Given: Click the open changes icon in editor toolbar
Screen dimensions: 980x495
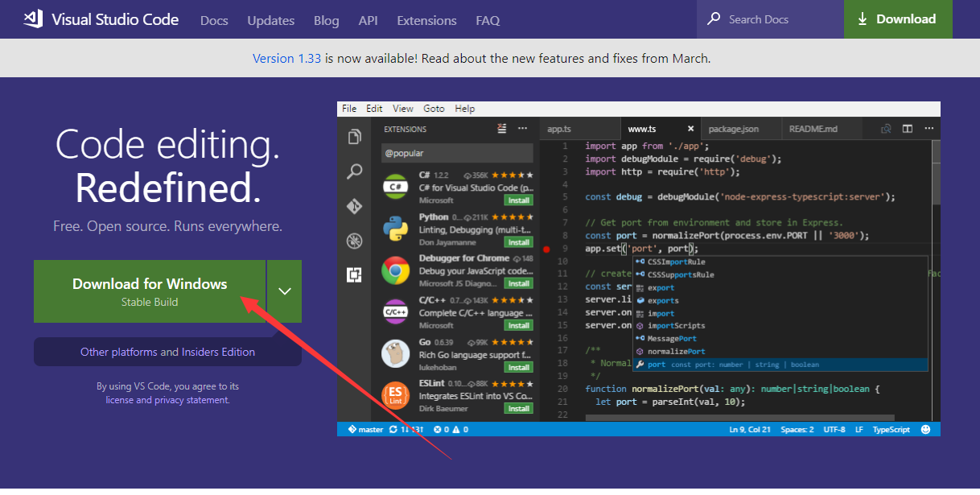Looking at the screenshot, I should tap(886, 129).
